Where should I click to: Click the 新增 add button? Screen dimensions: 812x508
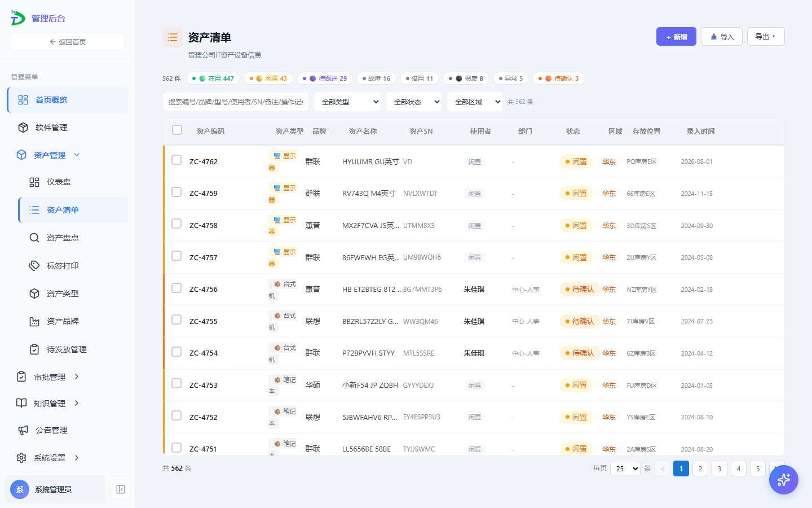676,37
